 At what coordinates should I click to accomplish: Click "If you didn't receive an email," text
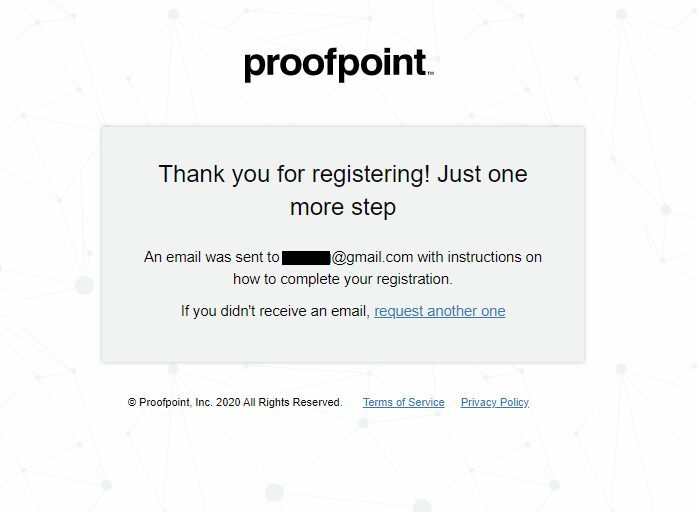pos(275,311)
